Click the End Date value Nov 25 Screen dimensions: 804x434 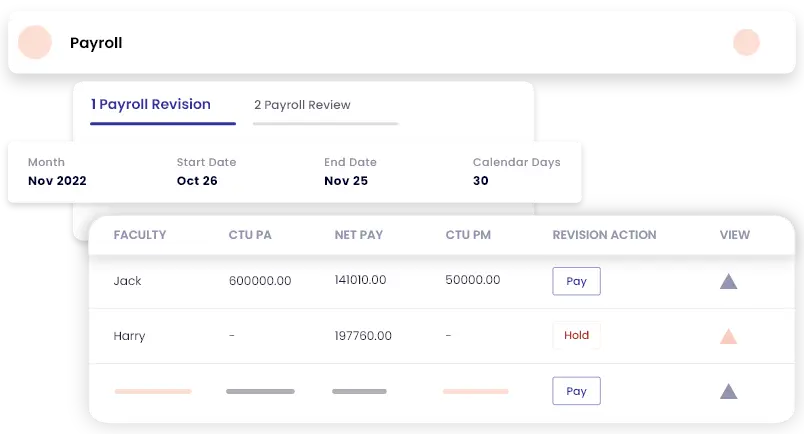(346, 181)
